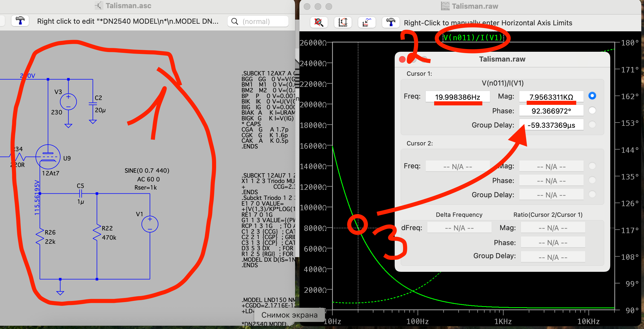
Task: Click the search magnifier in schematic toolbar
Action: coord(235,21)
